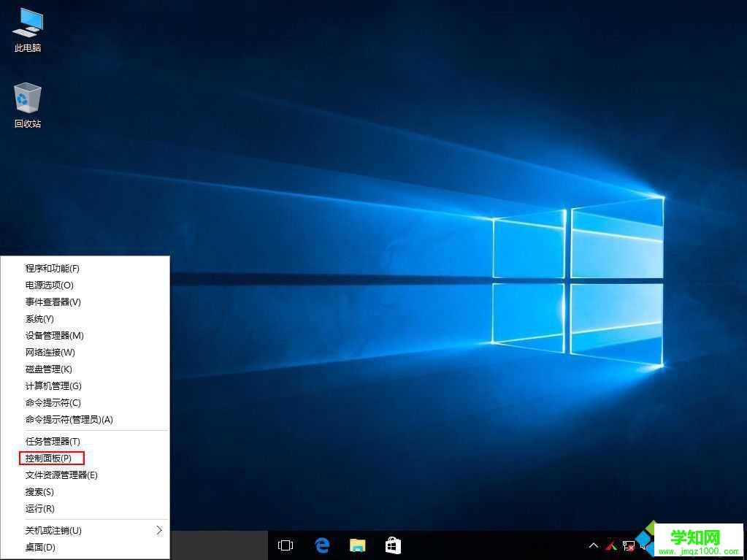The height and width of the screenshot is (560, 747).
Task: Launch Microsoft Edge from the taskbar
Action: click(x=321, y=545)
